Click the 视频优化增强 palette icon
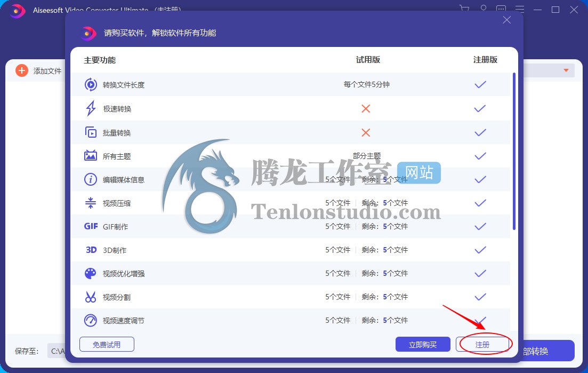The image size is (588, 373). pos(91,273)
